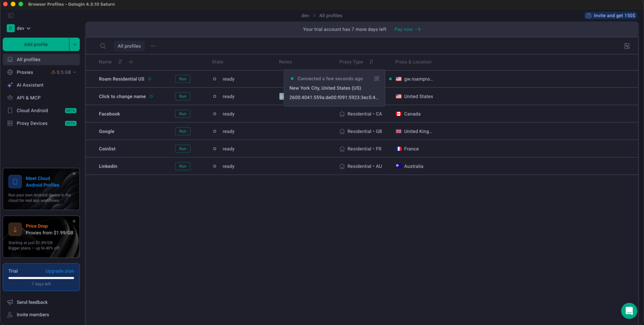This screenshot has height=325, width=644.
Task: Open the dev workspace switcher
Action: click(x=19, y=28)
